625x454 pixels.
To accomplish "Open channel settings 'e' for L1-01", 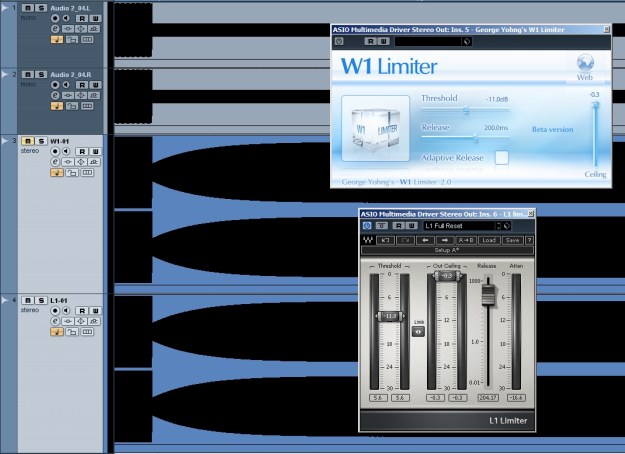I will coord(55,321).
